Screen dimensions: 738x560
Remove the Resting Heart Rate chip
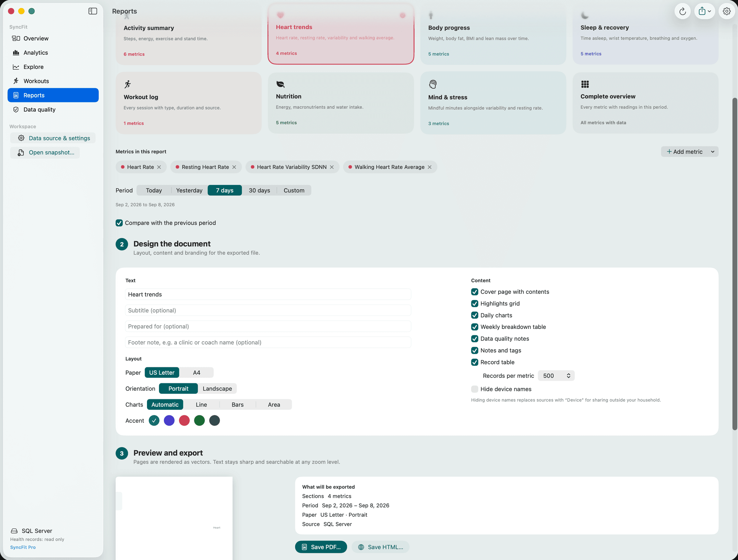(x=234, y=167)
